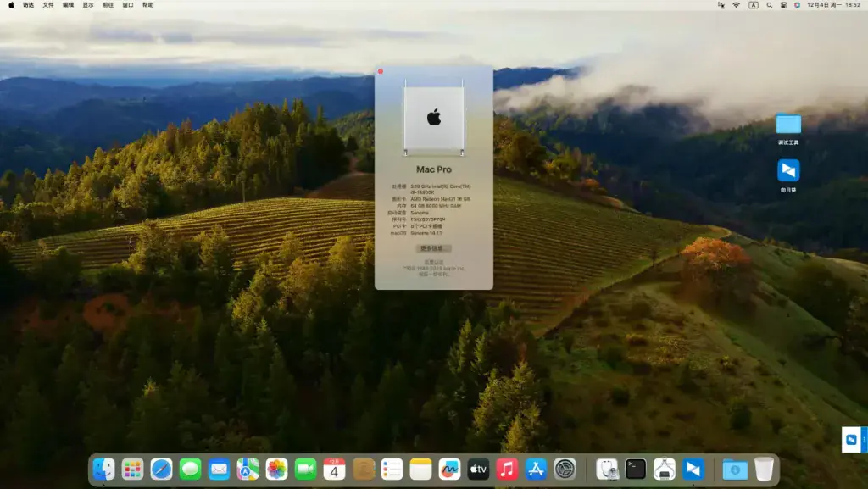Open Control Center in the menu bar
The width and height of the screenshot is (868, 489).
tap(783, 5)
